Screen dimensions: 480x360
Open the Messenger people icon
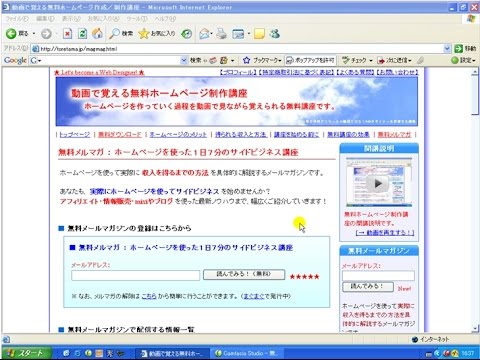point(275,33)
